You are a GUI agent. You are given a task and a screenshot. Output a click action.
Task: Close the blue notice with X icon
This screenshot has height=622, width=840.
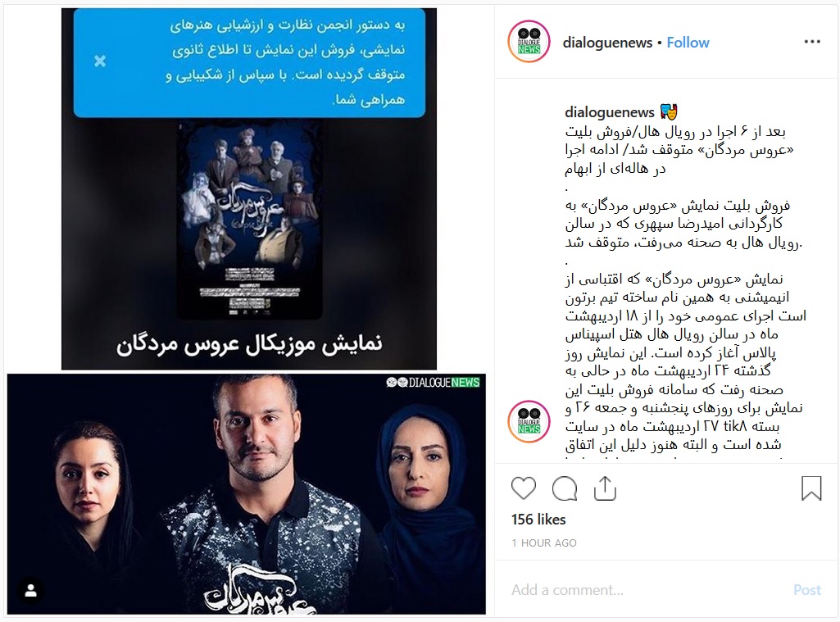pyautogui.click(x=100, y=61)
